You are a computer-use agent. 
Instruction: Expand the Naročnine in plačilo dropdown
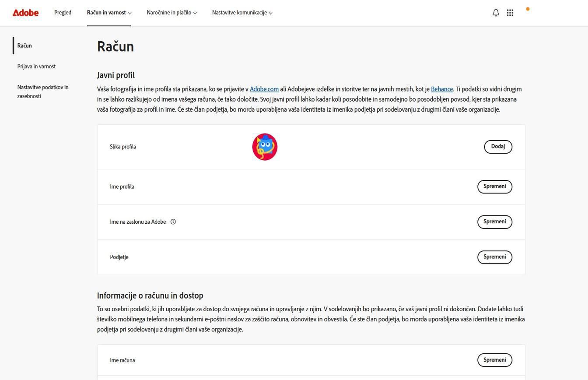pyautogui.click(x=171, y=13)
